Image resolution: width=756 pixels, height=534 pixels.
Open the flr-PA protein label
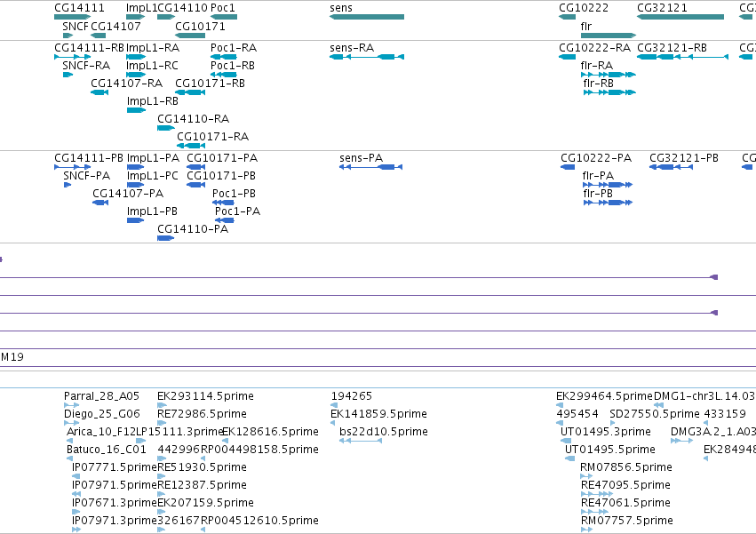coord(598,176)
